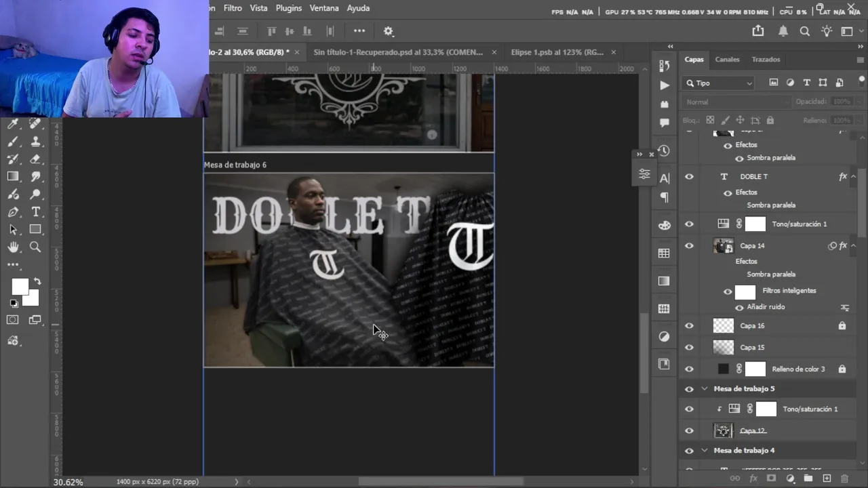
Task: Select the Horizontal Type tool
Action: point(35,212)
